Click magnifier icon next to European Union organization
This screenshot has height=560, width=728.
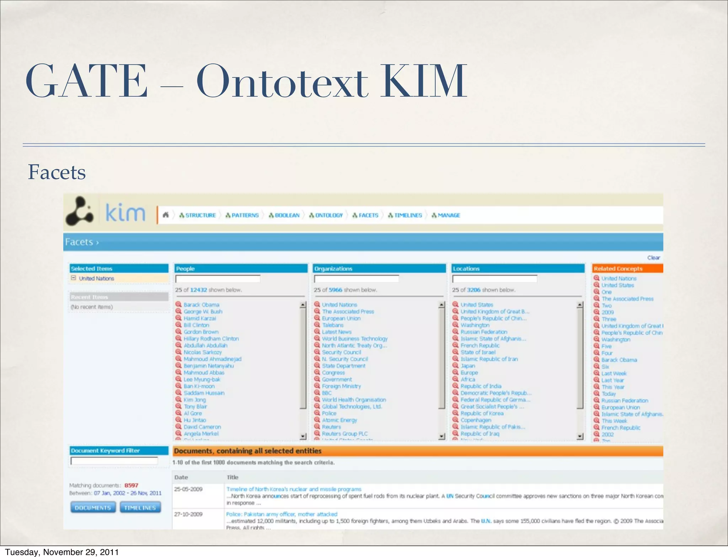click(x=317, y=318)
